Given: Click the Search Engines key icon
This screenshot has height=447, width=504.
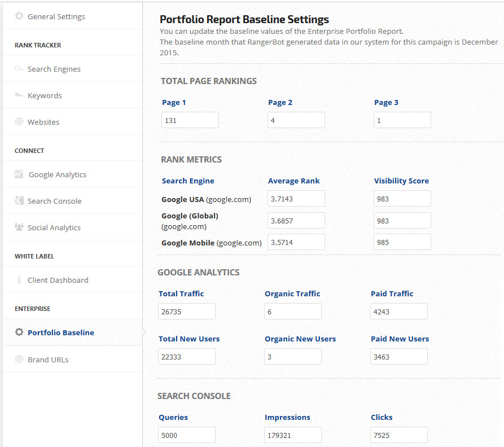Looking at the screenshot, I should tap(19, 69).
